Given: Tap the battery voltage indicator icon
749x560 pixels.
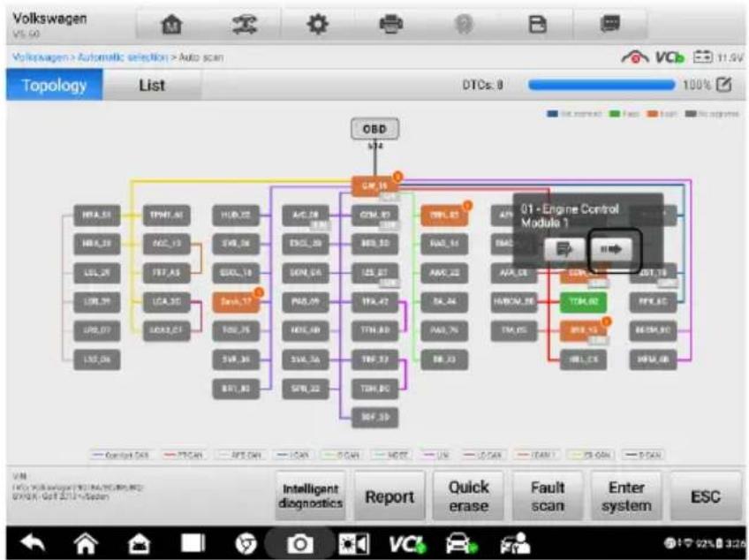Looking at the screenshot, I should pos(703,57).
